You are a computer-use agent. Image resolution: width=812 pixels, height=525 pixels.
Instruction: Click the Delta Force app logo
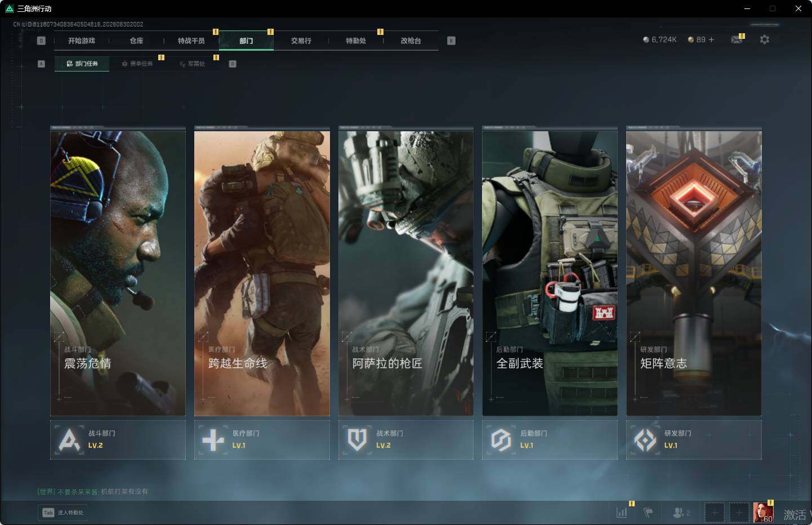tap(9, 8)
